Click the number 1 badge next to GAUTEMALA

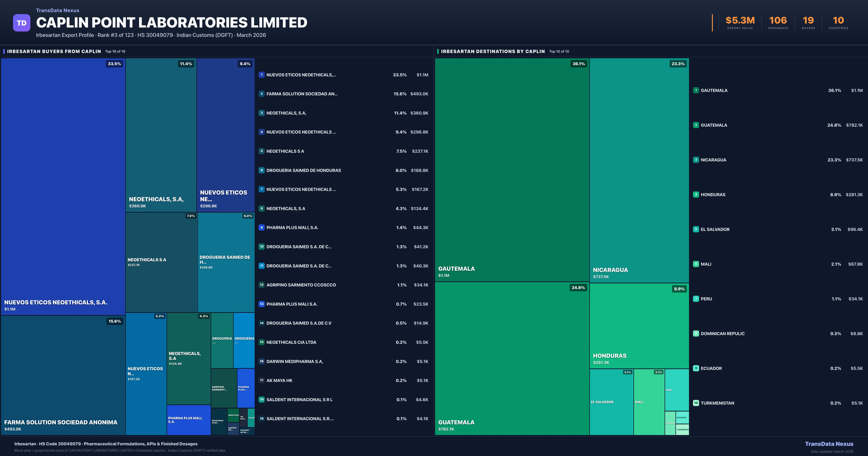696,90
